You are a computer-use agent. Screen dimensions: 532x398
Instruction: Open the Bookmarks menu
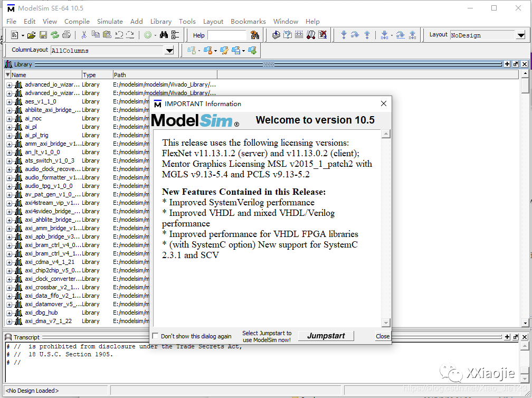249,21
